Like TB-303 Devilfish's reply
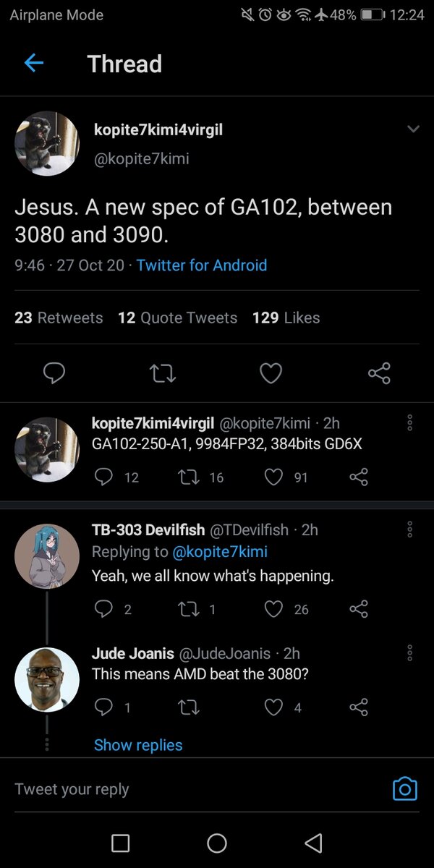434x868 pixels. click(x=273, y=610)
